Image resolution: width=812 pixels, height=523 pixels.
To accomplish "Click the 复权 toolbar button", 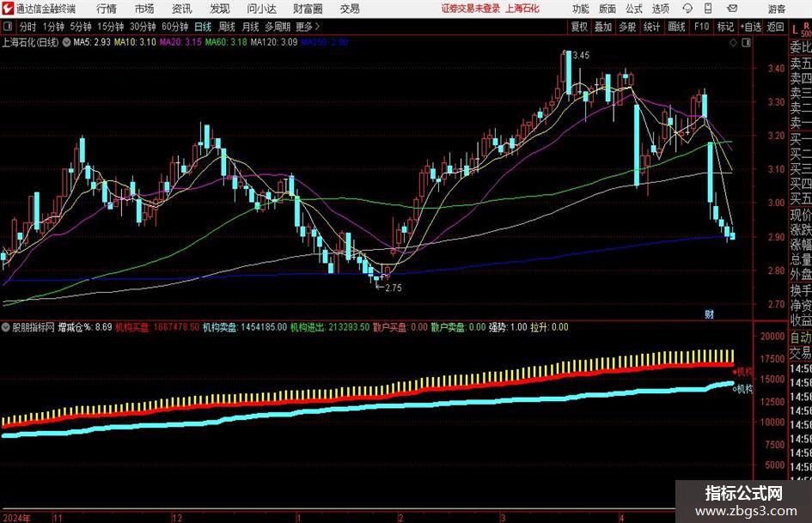I will tap(579, 27).
